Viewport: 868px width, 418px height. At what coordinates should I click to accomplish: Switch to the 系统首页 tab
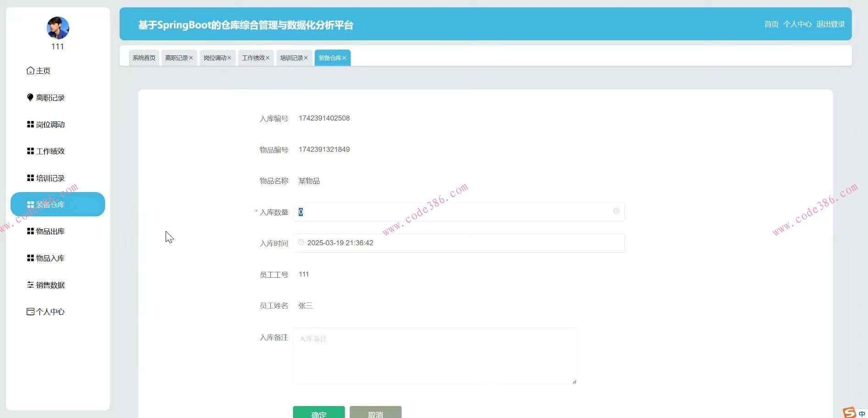[x=144, y=57]
